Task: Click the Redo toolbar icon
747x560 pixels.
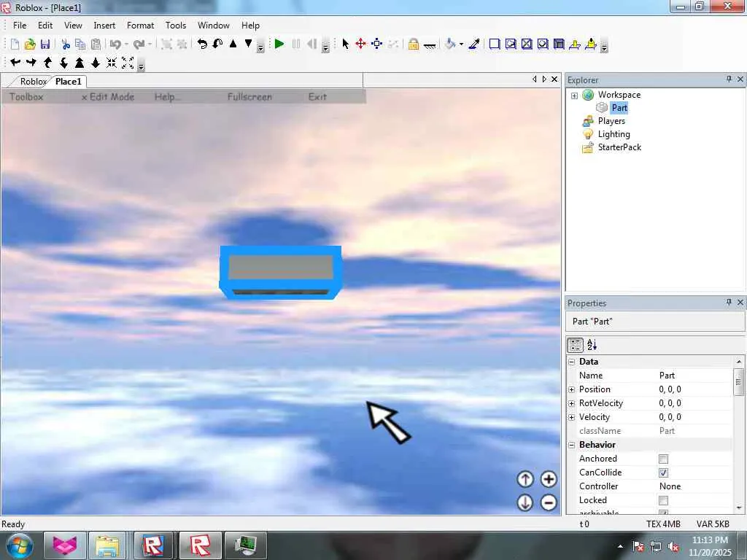Action: click(139, 44)
